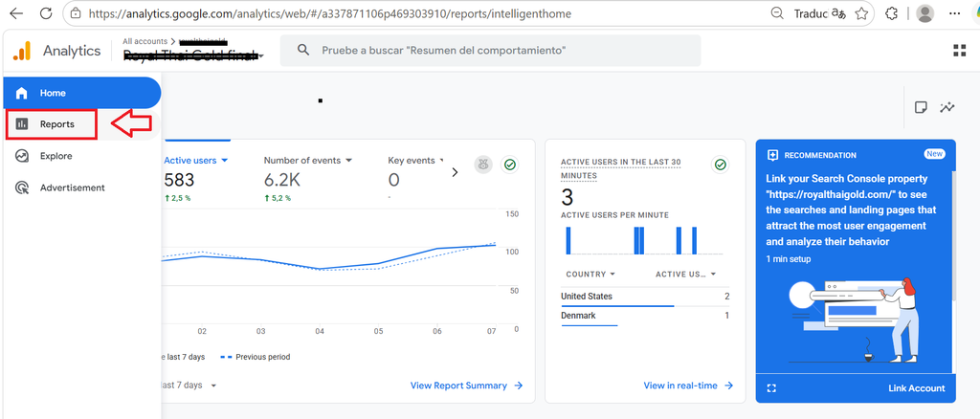Open the Number of events dropdown
Viewport: 980px width, 419px height.
pos(348,161)
